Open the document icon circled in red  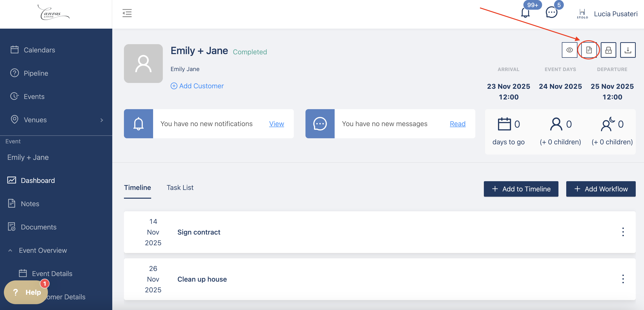point(589,50)
